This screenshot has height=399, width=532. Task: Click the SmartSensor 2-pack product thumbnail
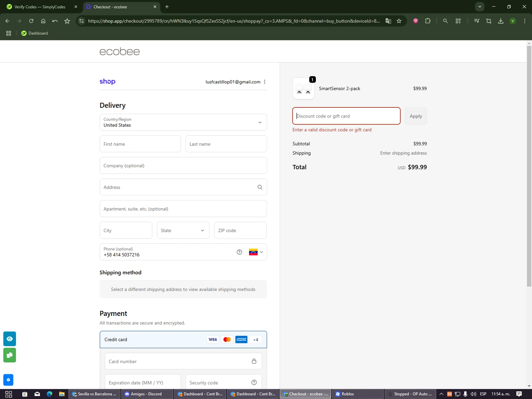tap(304, 89)
